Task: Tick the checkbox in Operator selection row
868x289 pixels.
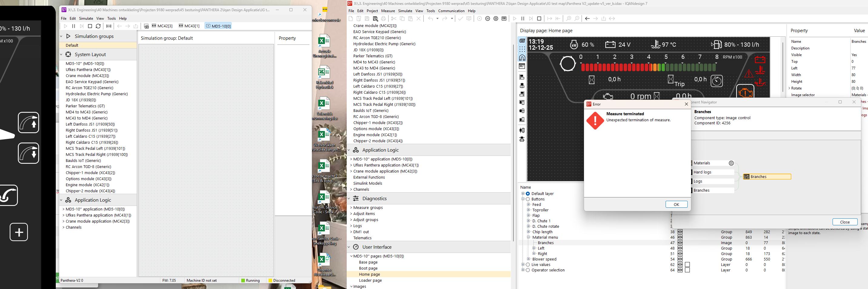Action: [687, 270]
